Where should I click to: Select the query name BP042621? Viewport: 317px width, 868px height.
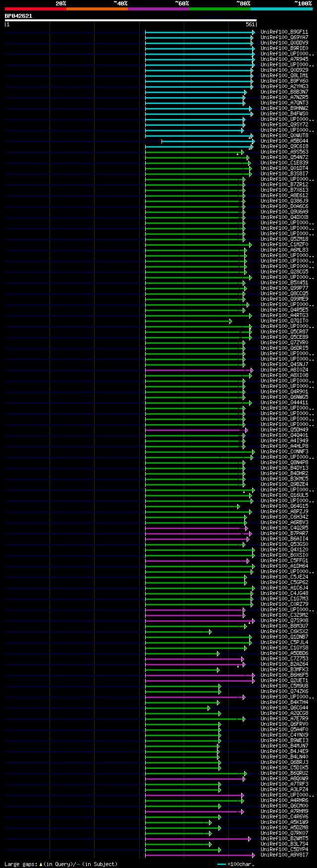click(x=18, y=16)
